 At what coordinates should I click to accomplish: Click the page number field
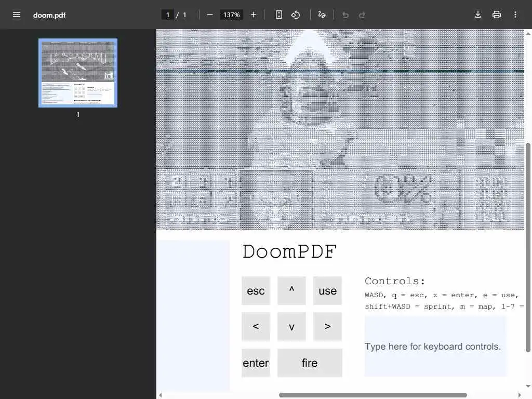coord(168,15)
